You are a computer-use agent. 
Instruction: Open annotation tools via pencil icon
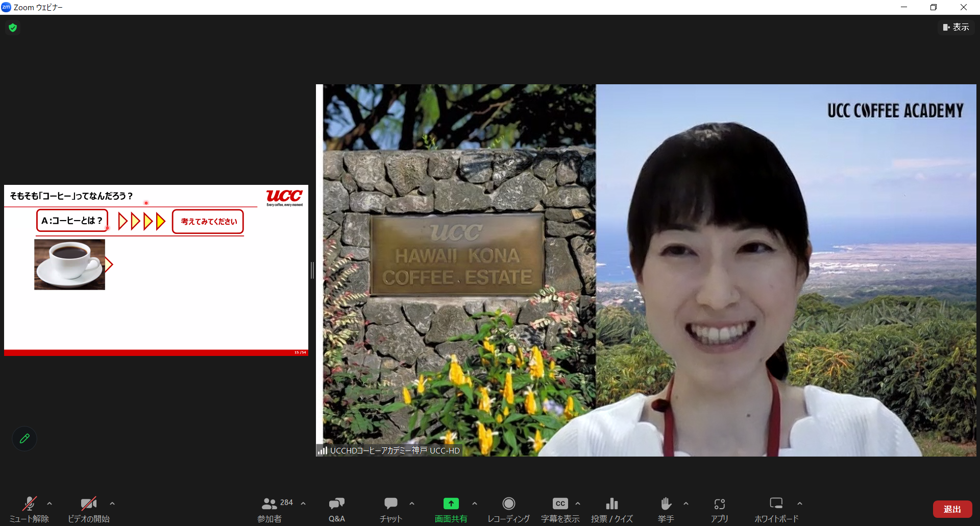[x=24, y=438]
